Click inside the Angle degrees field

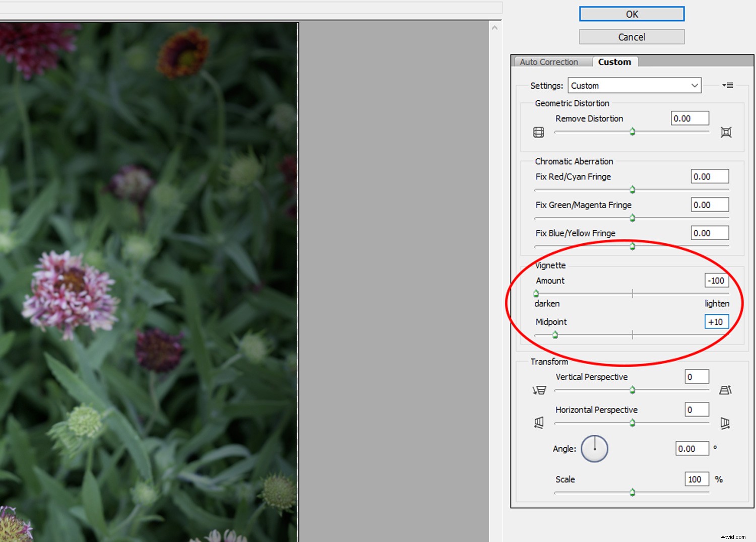coord(691,448)
